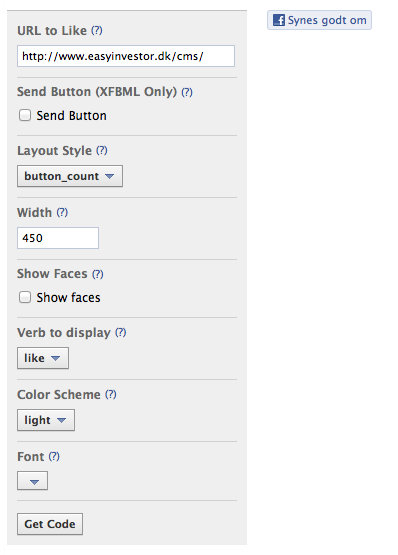Click the help icon beside Font
Image resolution: width=398 pixels, height=555 pixels.
(x=54, y=456)
